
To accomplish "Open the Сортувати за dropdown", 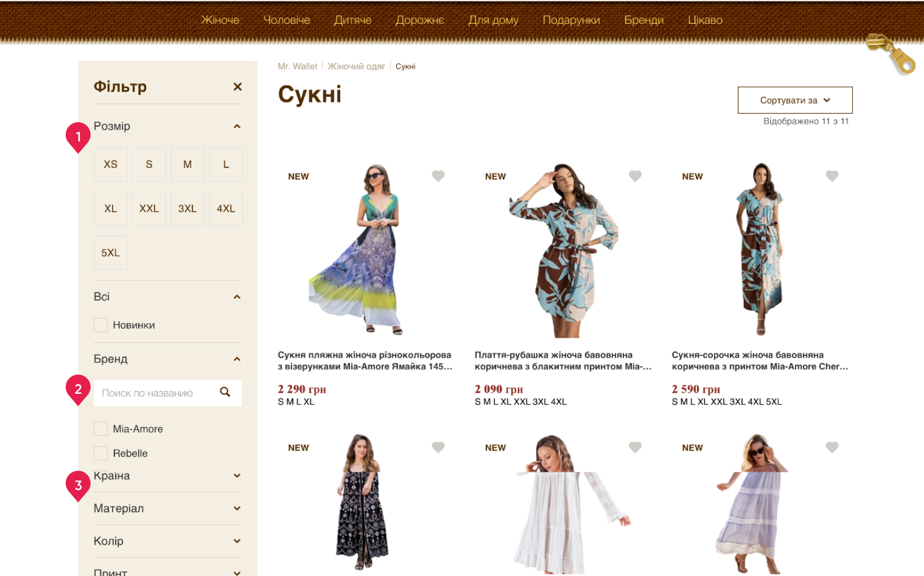I will click(x=794, y=100).
